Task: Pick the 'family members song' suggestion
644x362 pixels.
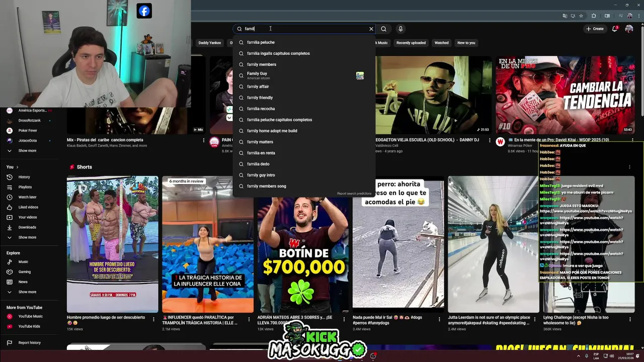Action: pos(304,186)
